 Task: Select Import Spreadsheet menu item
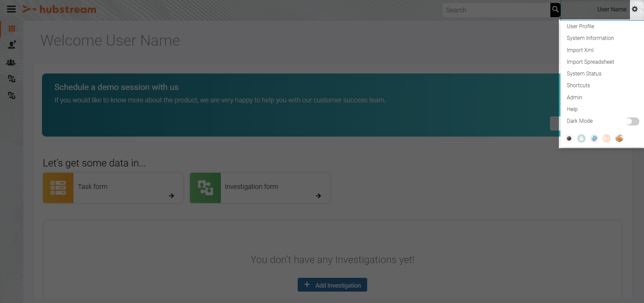tap(590, 62)
